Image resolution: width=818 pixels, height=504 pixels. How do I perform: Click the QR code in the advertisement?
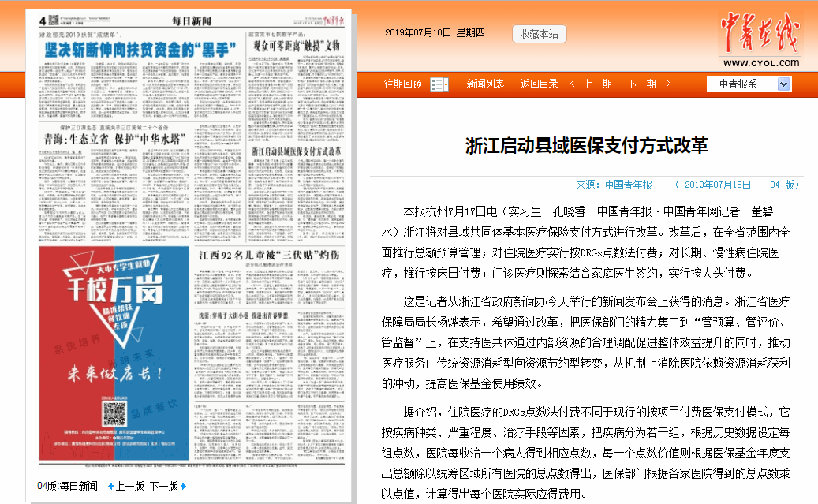115,412
